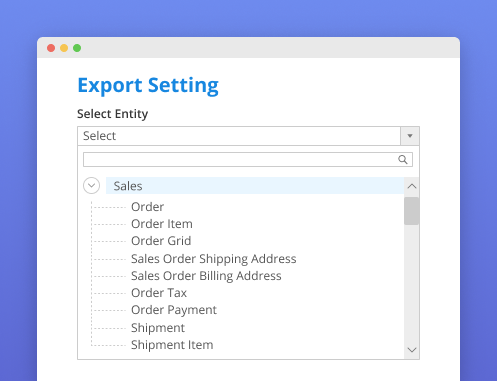
Task: Choose the Order Item entity
Action: pos(162,224)
